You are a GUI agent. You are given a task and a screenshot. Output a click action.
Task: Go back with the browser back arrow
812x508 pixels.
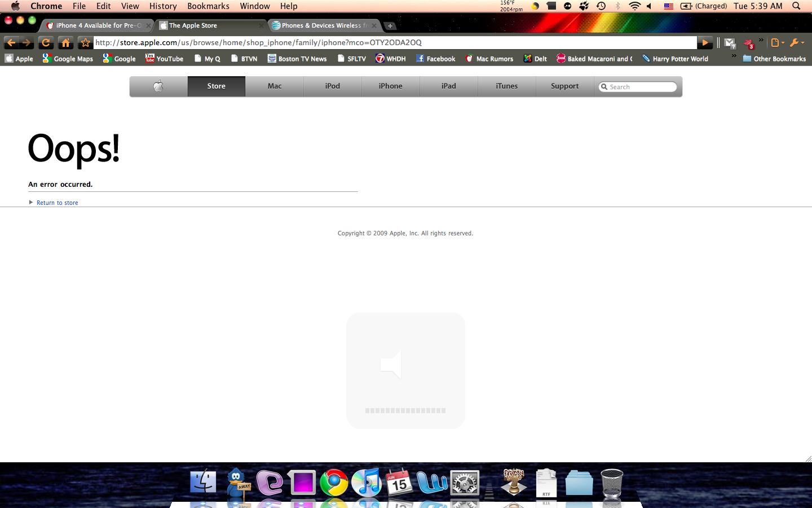pyautogui.click(x=11, y=42)
